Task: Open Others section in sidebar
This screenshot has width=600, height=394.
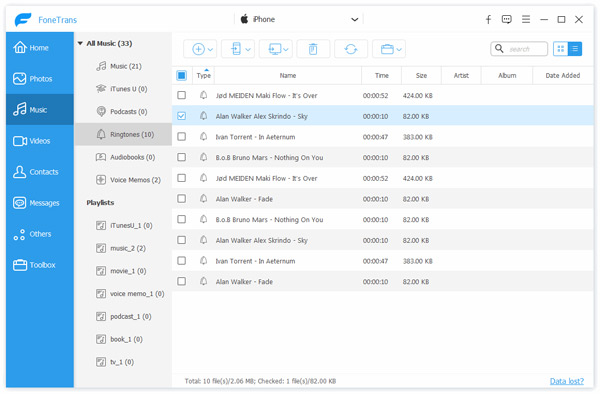Action: [40, 233]
